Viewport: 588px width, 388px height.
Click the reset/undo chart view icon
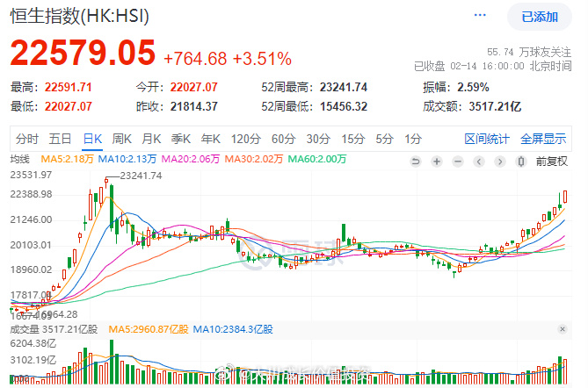coord(416,162)
